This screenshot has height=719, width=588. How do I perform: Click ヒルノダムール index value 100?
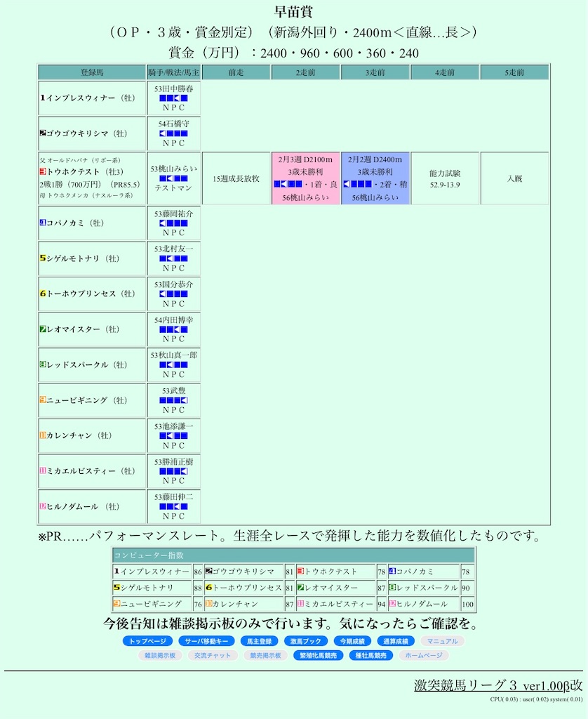[467, 604]
